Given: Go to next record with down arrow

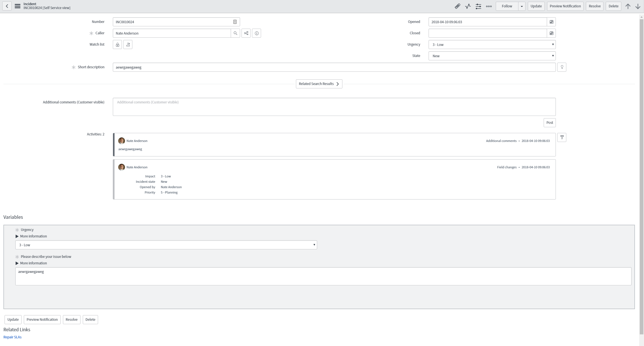Looking at the screenshot, I should (x=638, y=6).
